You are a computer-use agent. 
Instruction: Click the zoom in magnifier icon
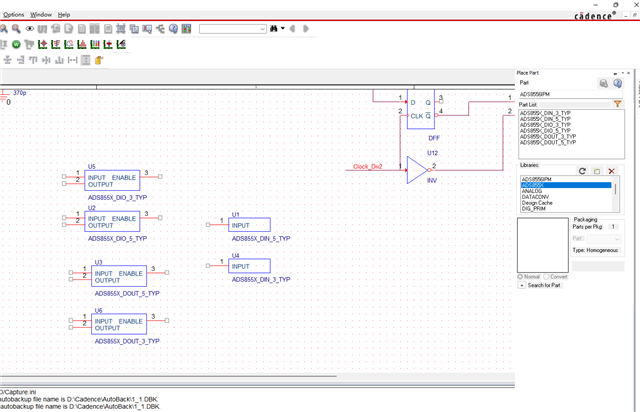coord(4,29)
